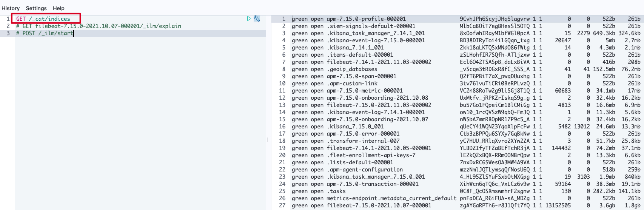
Task: Click .kibana_task_manager_7.15.0_001 index name
Action: (x=376, y=177)
